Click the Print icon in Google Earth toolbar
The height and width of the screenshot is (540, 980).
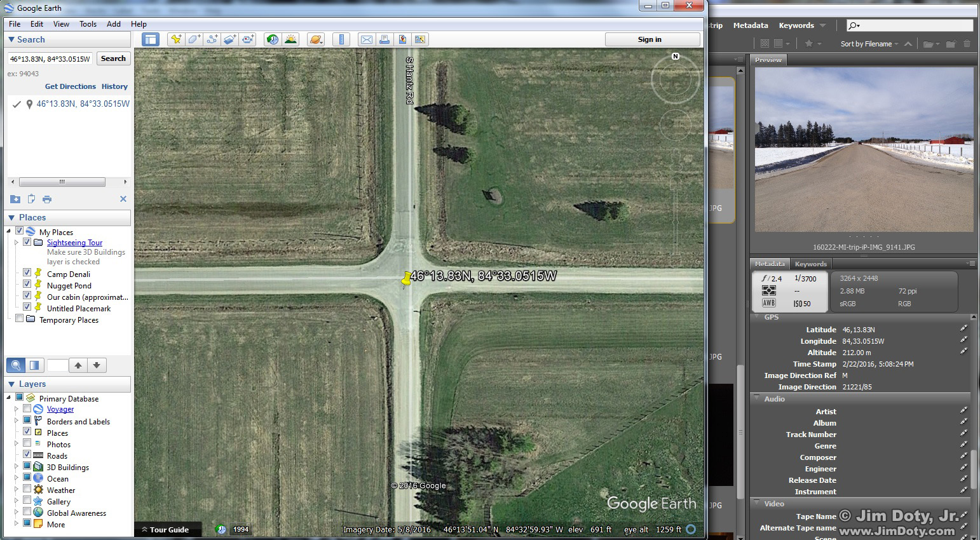(385, 39)
